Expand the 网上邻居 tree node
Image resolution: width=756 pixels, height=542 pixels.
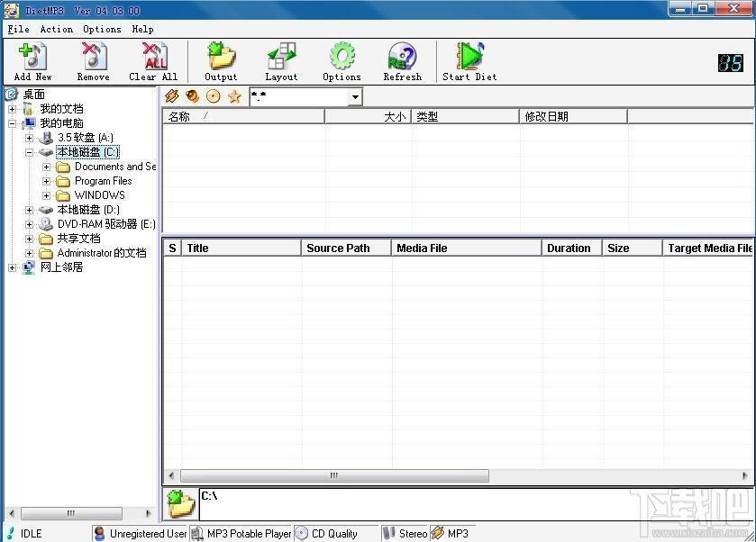pos(12,268)
